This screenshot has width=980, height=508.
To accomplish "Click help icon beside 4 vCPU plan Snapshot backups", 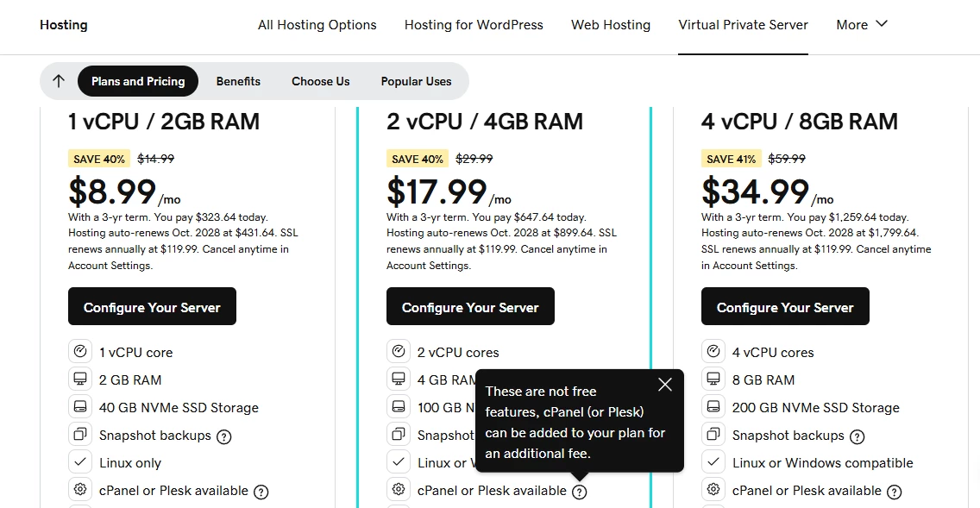I will (x=857, y=436).
